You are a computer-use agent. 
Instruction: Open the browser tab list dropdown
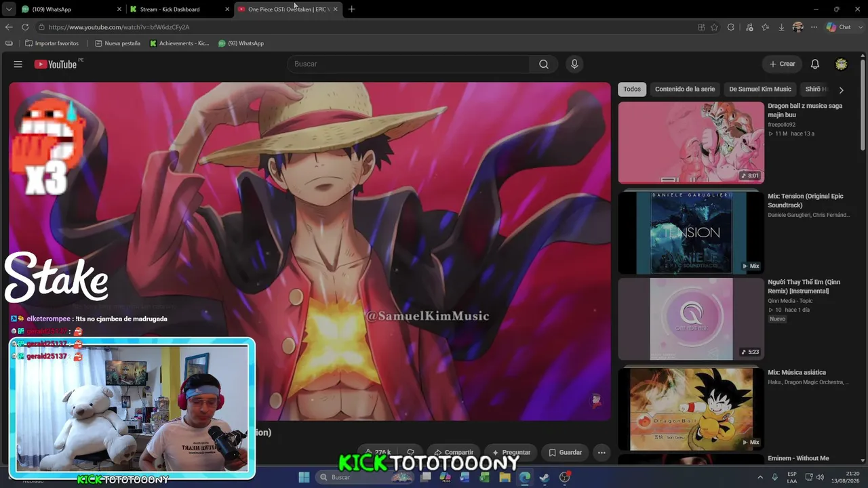9,9
